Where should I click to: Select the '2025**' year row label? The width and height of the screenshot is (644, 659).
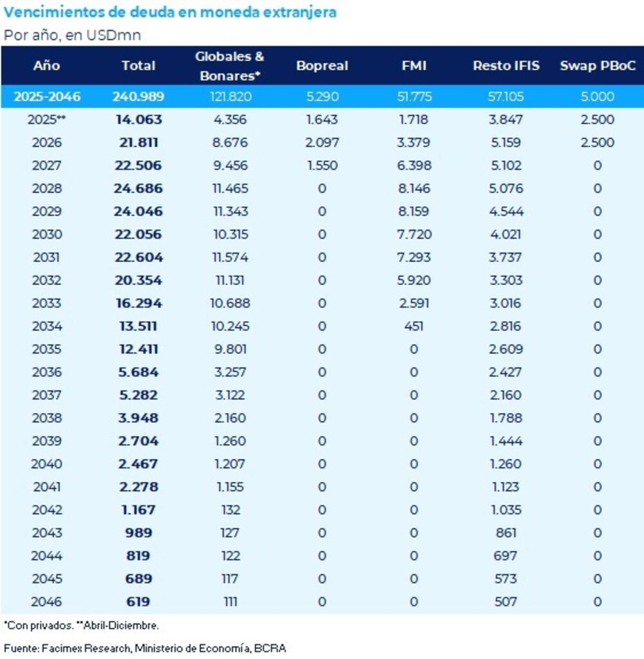(x=46, y=120)
